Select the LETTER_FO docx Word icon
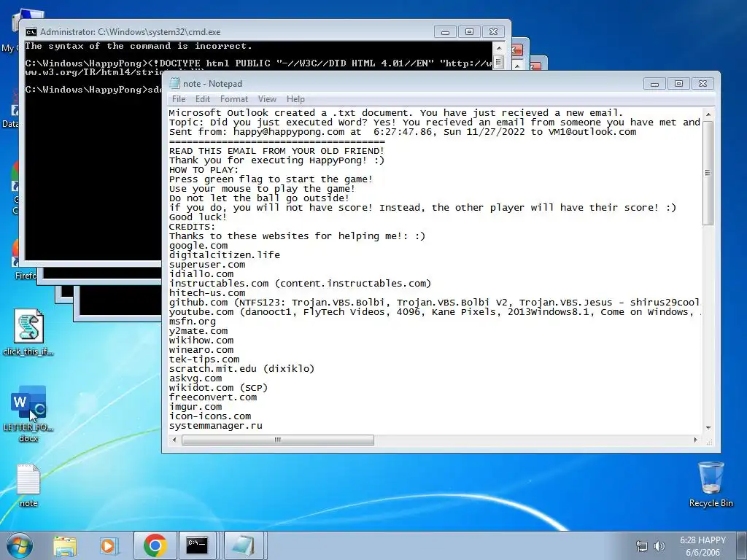This screenshot has width=747, height=560. pyautogui.click(x=28, y=414)
